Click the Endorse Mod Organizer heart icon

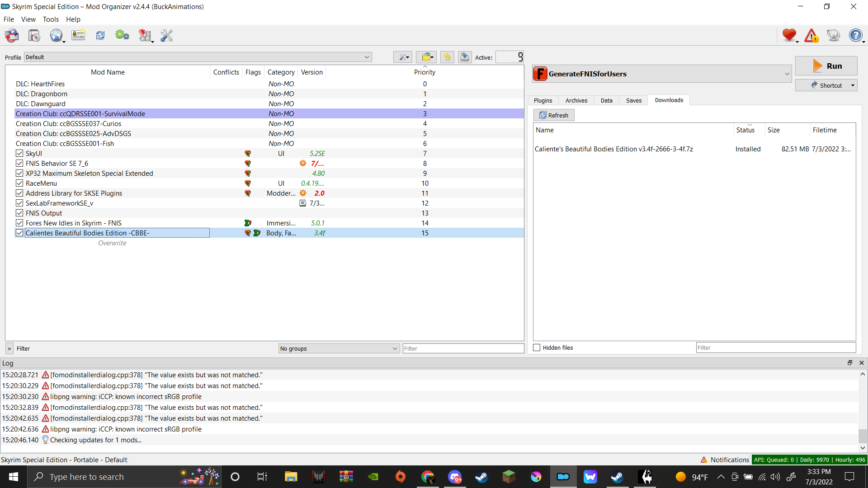pos(789,35)
